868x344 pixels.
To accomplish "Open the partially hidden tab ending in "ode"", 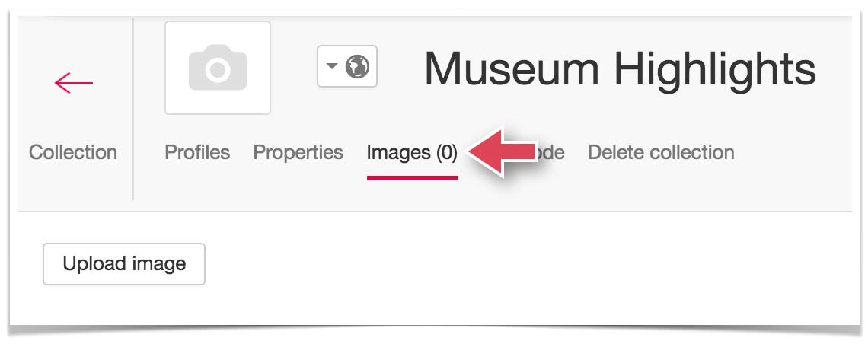I will point(554,152).
